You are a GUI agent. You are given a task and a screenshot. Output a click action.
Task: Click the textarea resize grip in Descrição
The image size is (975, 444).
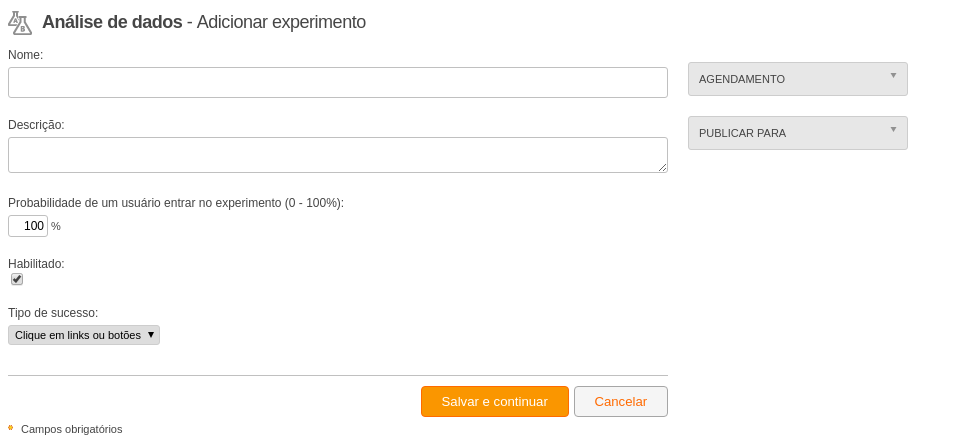click(x=662, y=167)
